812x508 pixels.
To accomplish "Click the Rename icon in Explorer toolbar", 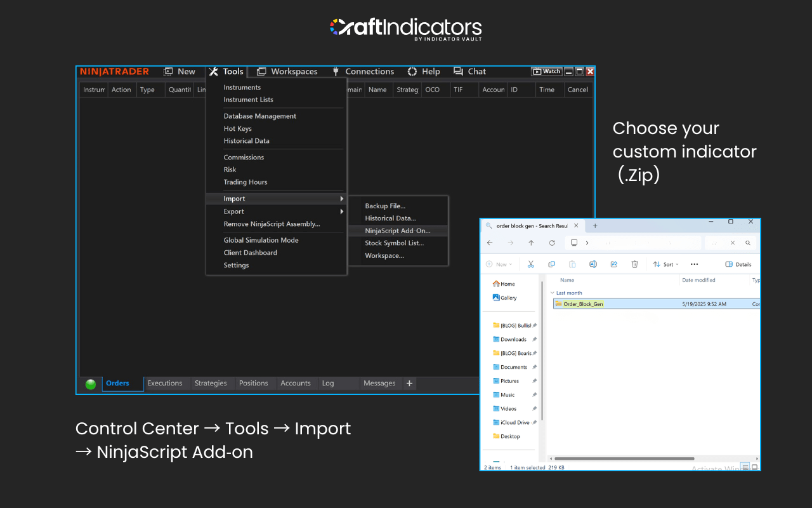I will (593, 264).
